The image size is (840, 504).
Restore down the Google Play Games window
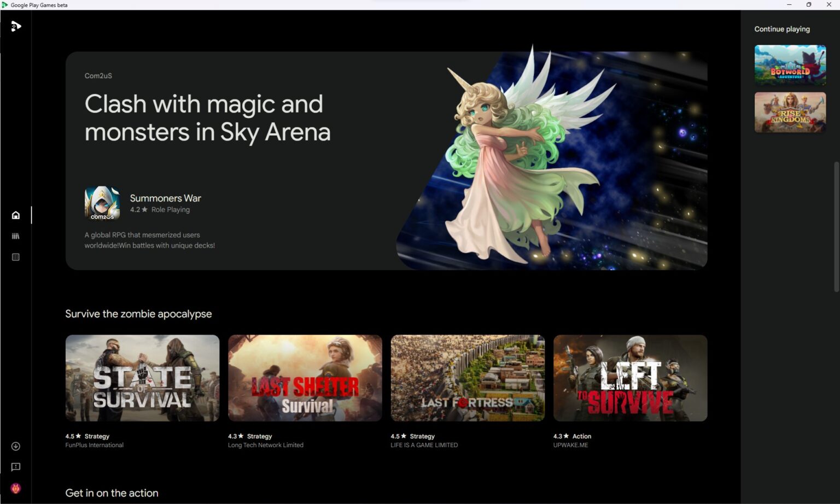(809, 4)
